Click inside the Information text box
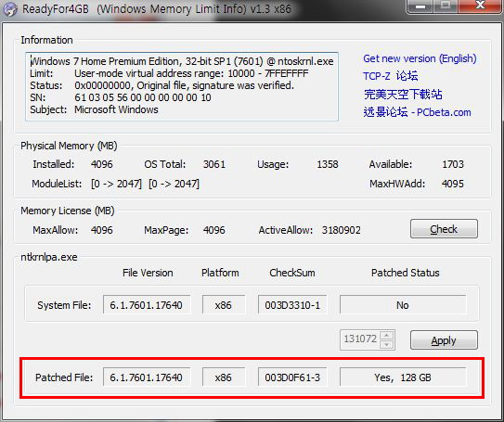This screenshot has height=422, width=504. point(182,86)
